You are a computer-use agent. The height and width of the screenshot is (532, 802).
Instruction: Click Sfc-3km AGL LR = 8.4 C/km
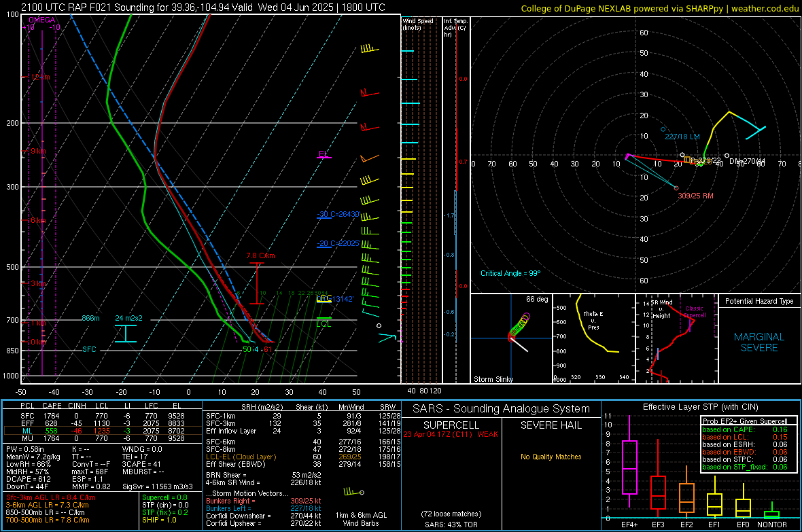tap(51, 497)
